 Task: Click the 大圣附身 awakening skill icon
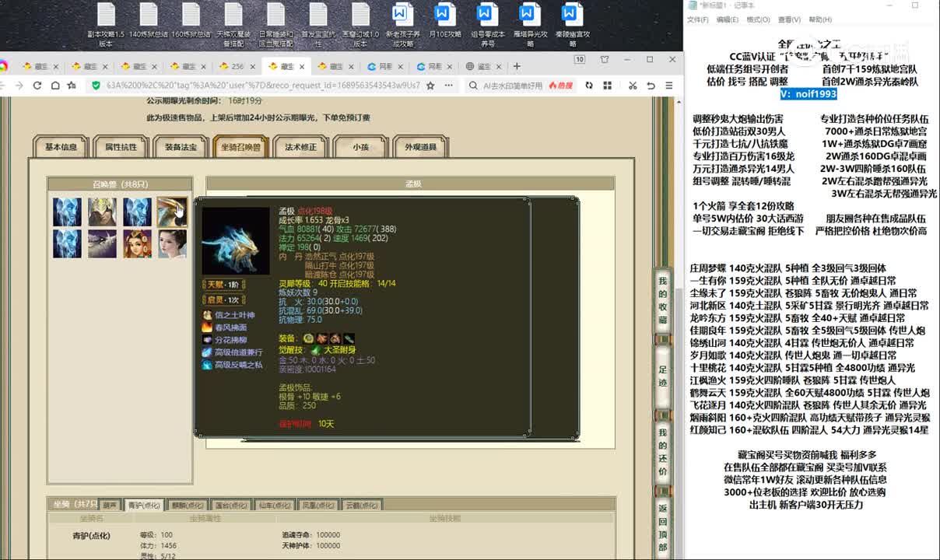pyautogui.click(x=316, y=351)
